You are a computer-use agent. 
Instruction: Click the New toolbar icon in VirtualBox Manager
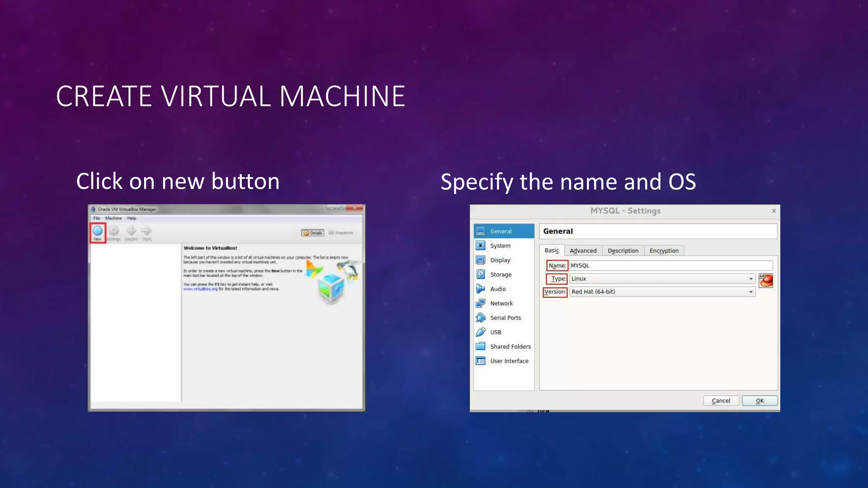97,233
